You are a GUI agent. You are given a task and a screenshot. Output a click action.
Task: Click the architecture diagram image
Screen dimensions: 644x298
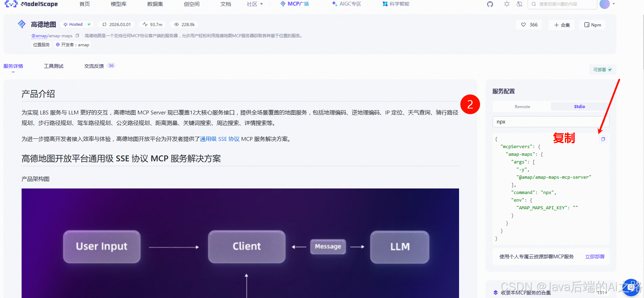240,243
